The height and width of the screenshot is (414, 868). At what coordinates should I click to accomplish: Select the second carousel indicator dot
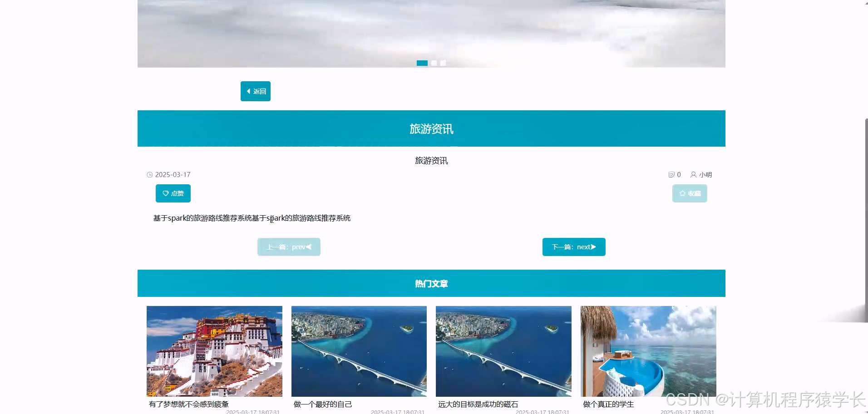pyautogui.click(x=434, y=63)
